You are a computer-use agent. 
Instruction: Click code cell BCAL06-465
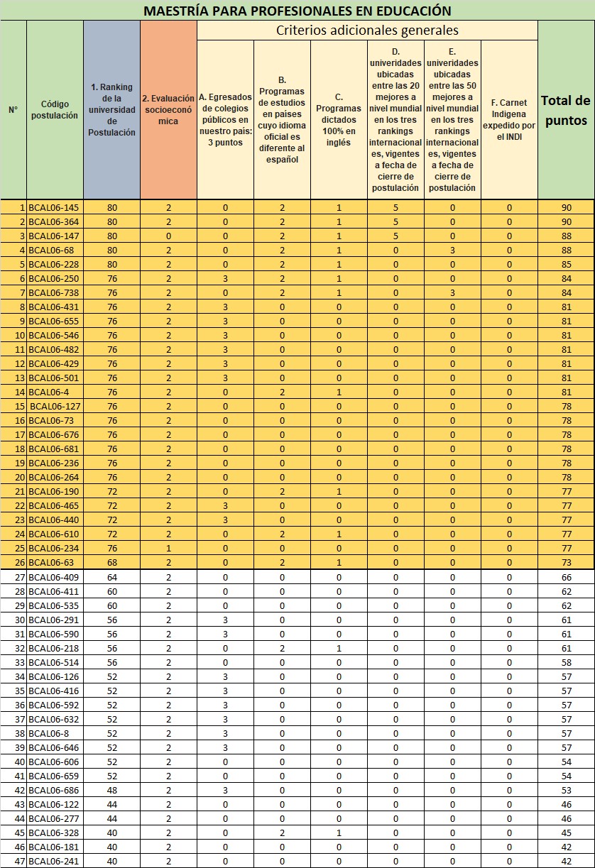(55, 505)
